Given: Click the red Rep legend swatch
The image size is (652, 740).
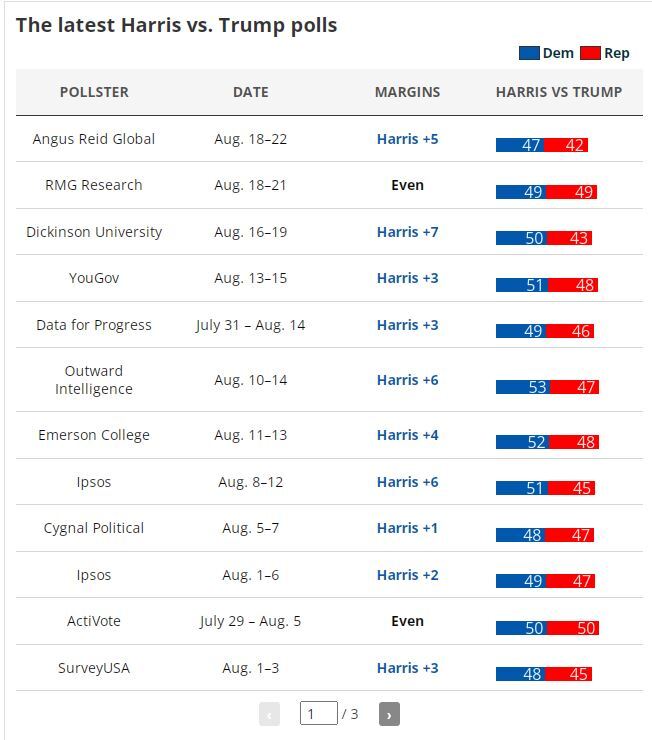Looking at the screenshot, I should pos(590,53).
